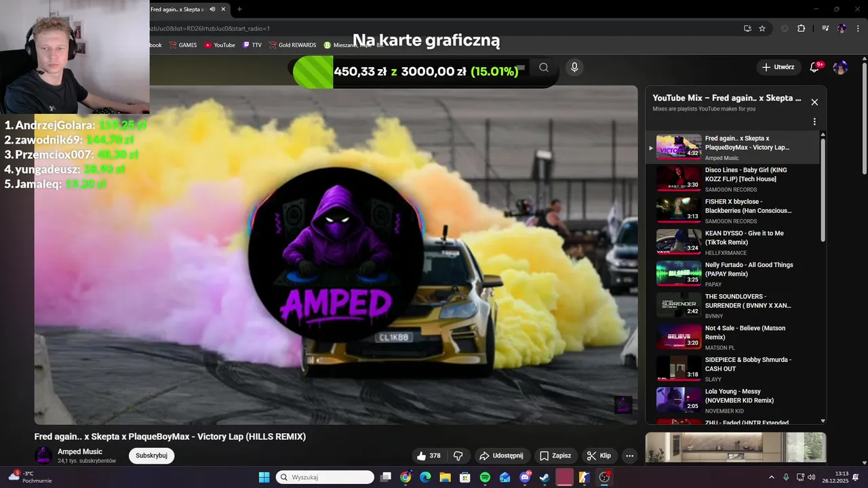Dislike the video with thumbs down
Viewport: 868px width, 488px height.
tap(458, 455)
